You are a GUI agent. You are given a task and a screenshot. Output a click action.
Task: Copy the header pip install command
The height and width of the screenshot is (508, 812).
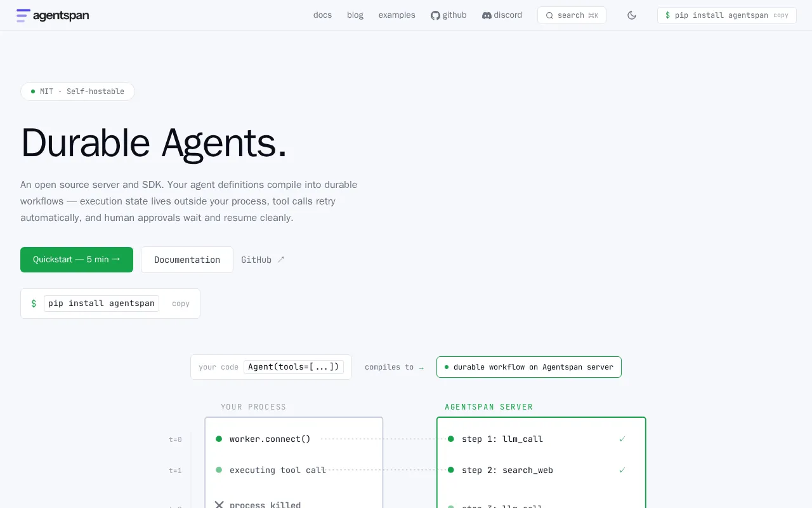[781, 15]
